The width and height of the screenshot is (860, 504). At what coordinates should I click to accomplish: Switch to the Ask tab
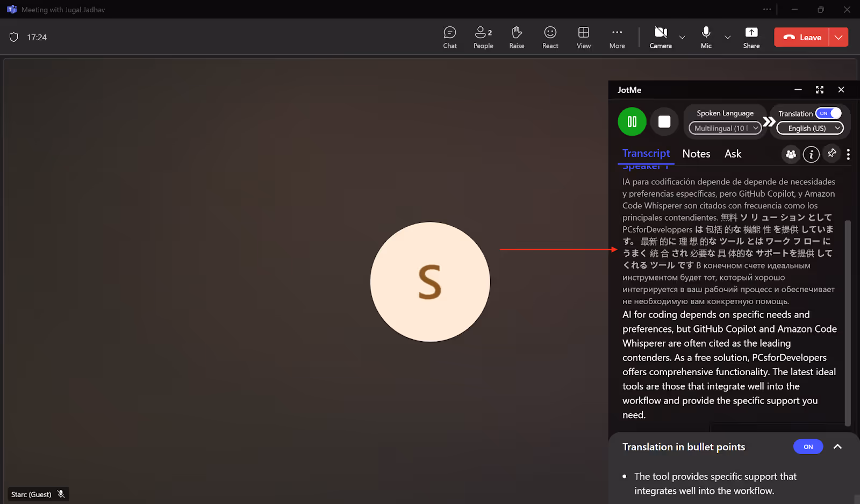(x=733, y=154)
